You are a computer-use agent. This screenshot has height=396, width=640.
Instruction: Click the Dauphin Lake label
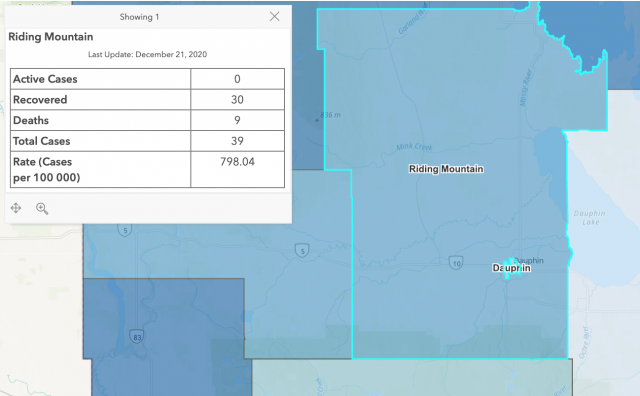(x=590, y=218)
